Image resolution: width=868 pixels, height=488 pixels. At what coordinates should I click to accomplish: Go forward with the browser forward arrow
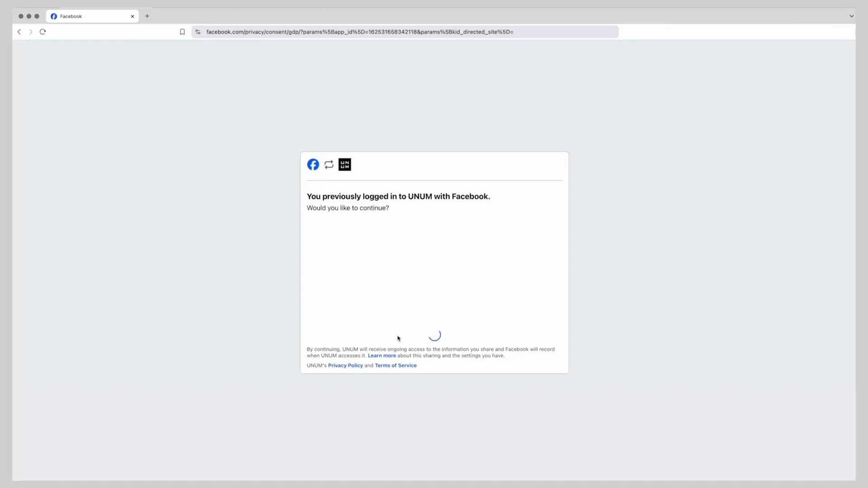click(31, 32)
